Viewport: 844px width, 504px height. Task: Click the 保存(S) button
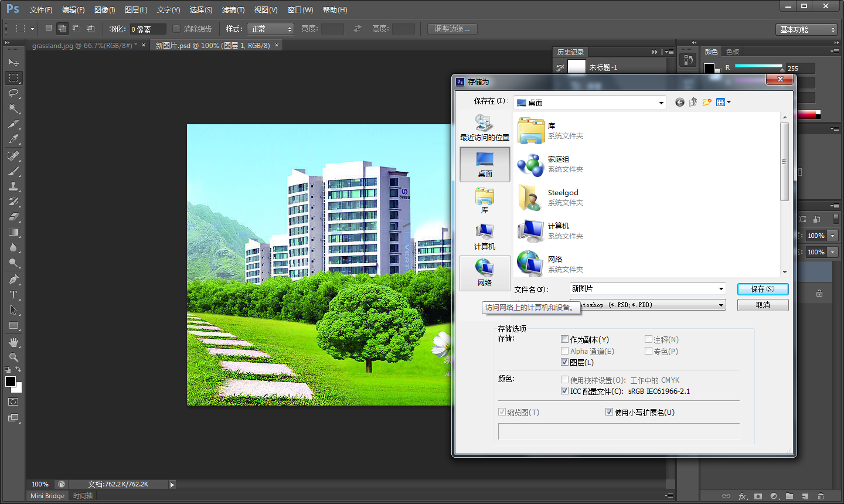(x=763, y=289)
